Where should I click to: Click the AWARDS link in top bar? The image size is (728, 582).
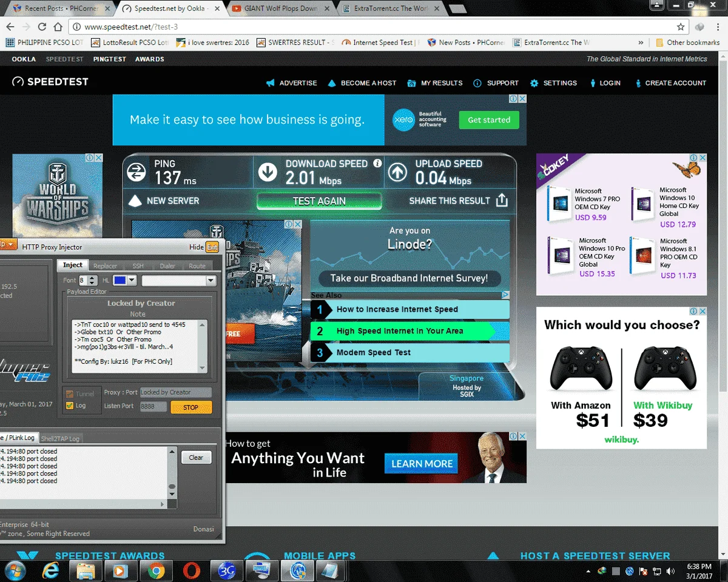pyautogui.click(x=149, y=59)
